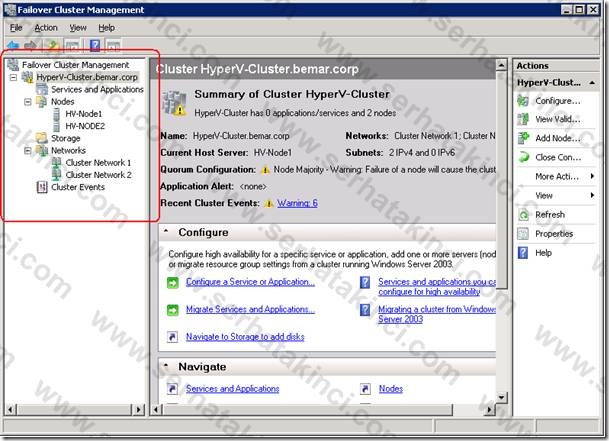Expand the View submenu in Actions
This screenshot has height=441, width=609.
coord(592,195)
